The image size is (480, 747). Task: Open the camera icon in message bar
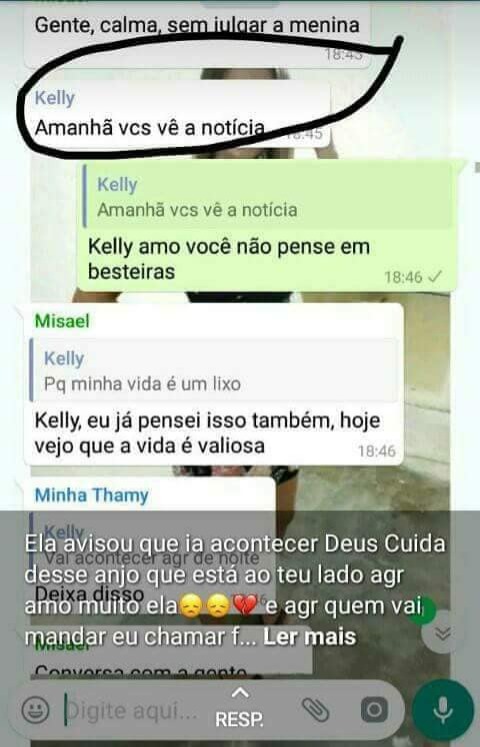point(374,710)
